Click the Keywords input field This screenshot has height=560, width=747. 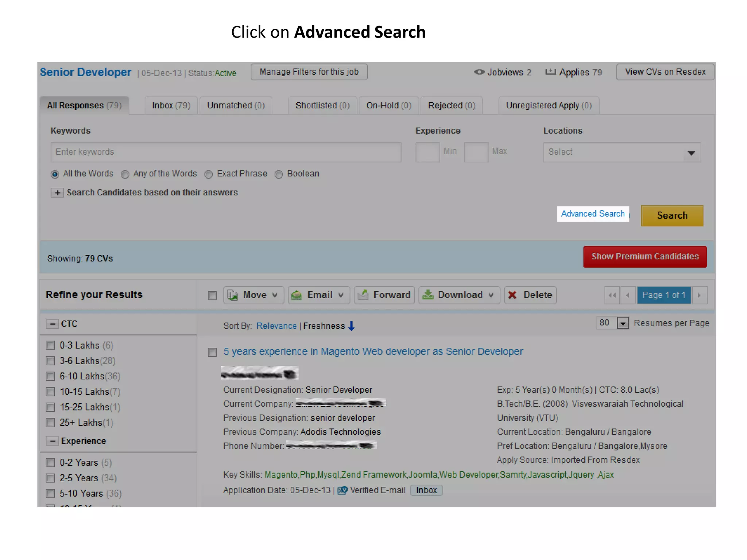tap(226, 152)
